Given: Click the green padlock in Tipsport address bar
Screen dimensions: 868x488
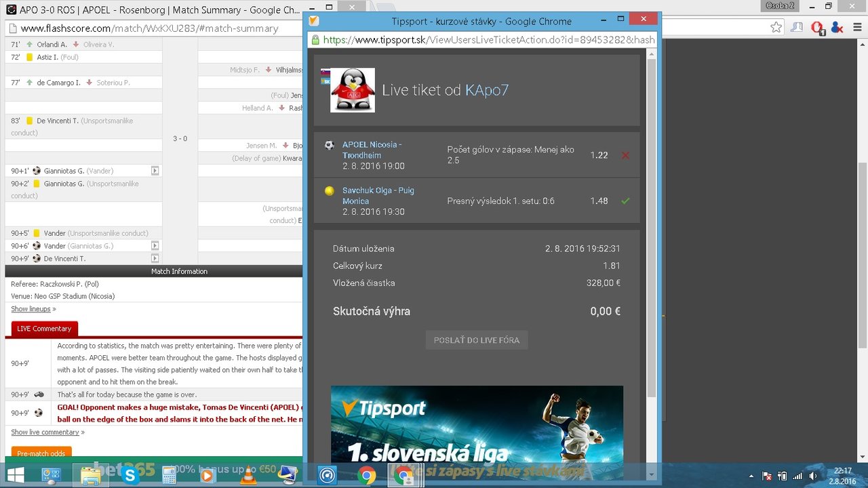Looking at the screenshot, I should (315, 39).
